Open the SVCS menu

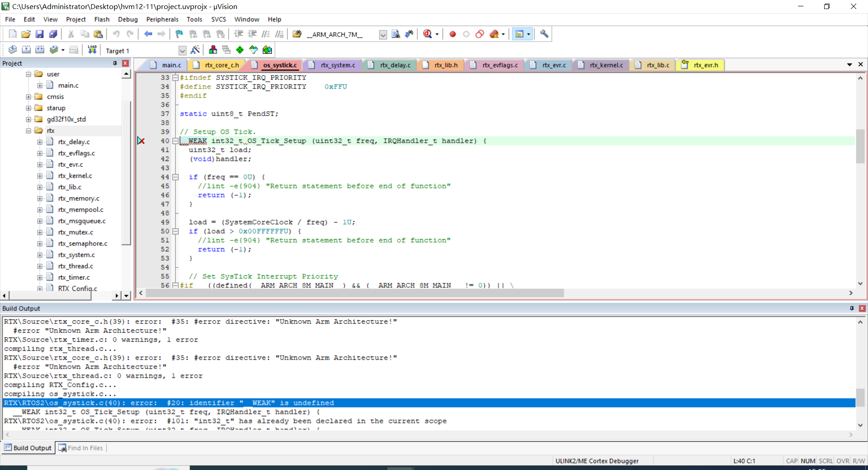(x=218, y=19)
